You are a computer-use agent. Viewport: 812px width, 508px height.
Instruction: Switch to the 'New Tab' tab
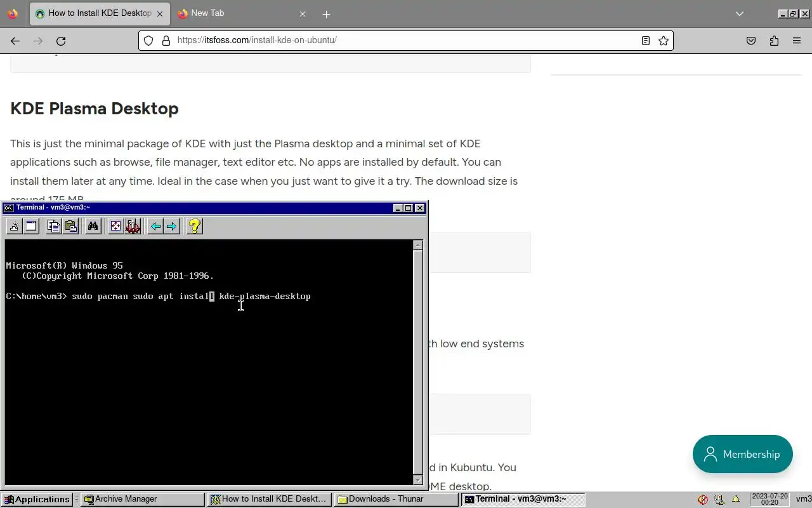pos(242,13)
